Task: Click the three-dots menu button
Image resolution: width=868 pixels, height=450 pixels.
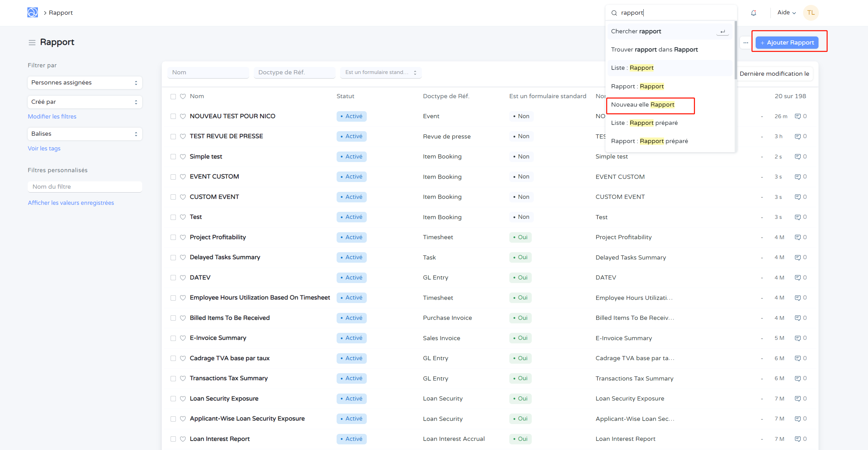Action: click(x=746, y=42)
